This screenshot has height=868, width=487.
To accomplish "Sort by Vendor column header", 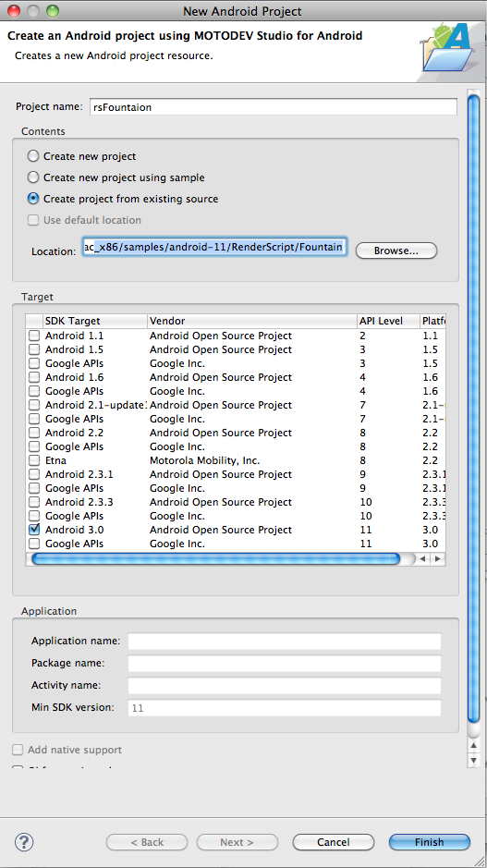I will 252,321.
